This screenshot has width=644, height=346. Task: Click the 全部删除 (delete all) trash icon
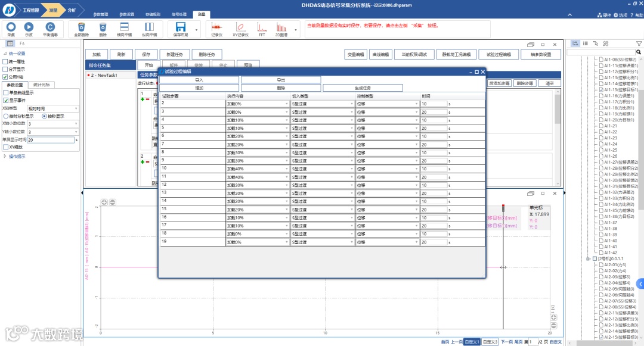pyautogui.click(x=81, y=27)
